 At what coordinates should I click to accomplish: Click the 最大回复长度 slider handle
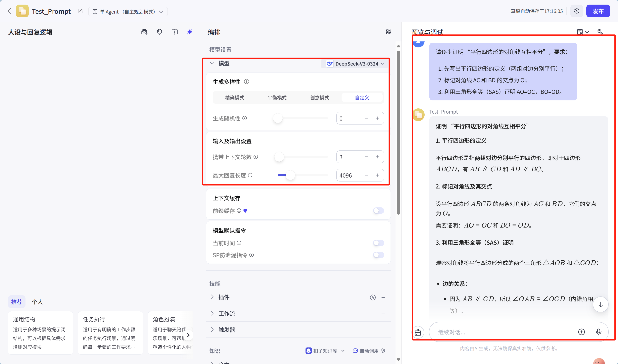(x=290, y=175)
